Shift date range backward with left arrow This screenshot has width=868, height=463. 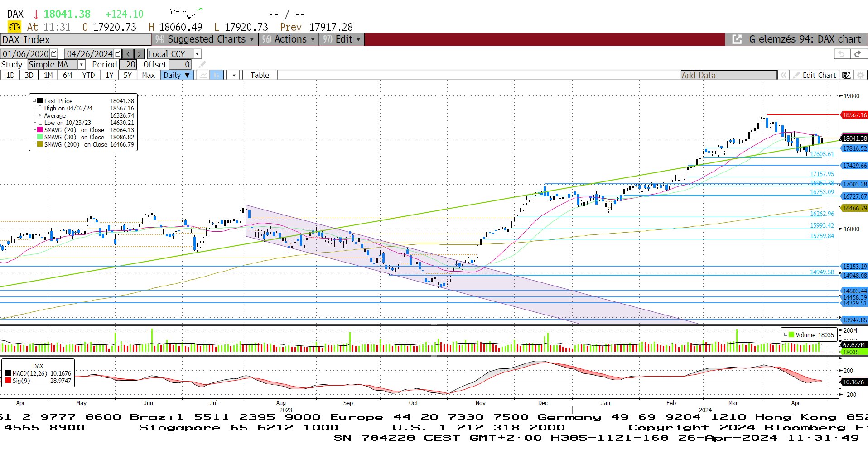point(128,54)
